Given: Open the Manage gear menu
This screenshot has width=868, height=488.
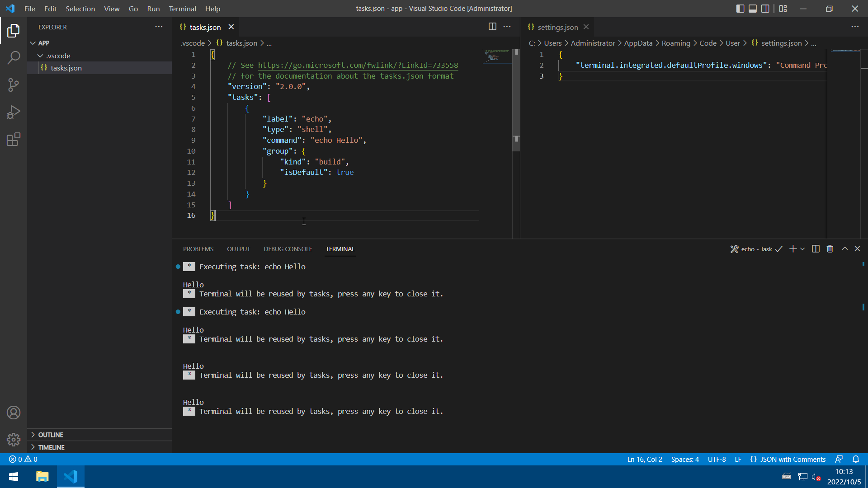Looking at the screenshot, I should click(14, 440).
